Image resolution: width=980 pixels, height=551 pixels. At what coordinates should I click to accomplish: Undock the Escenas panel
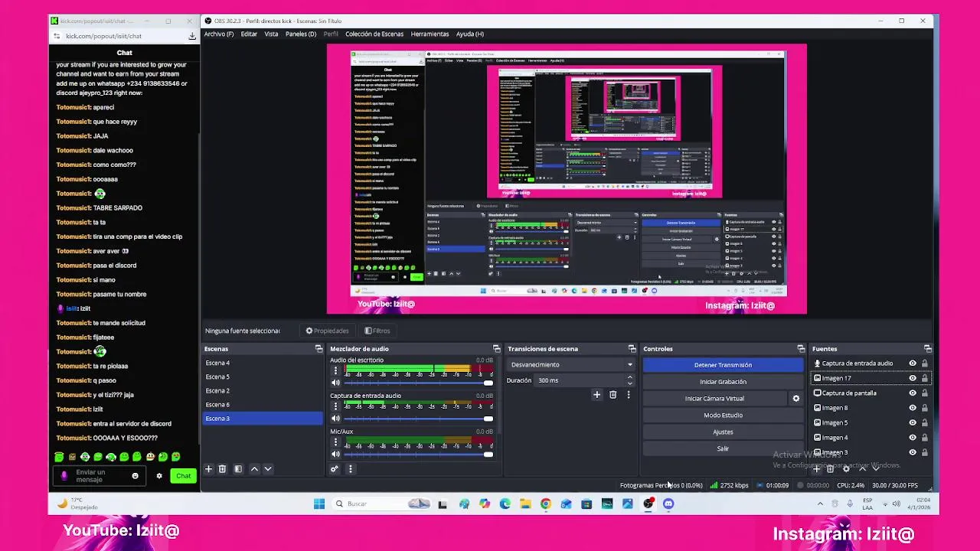coord(318,349)
